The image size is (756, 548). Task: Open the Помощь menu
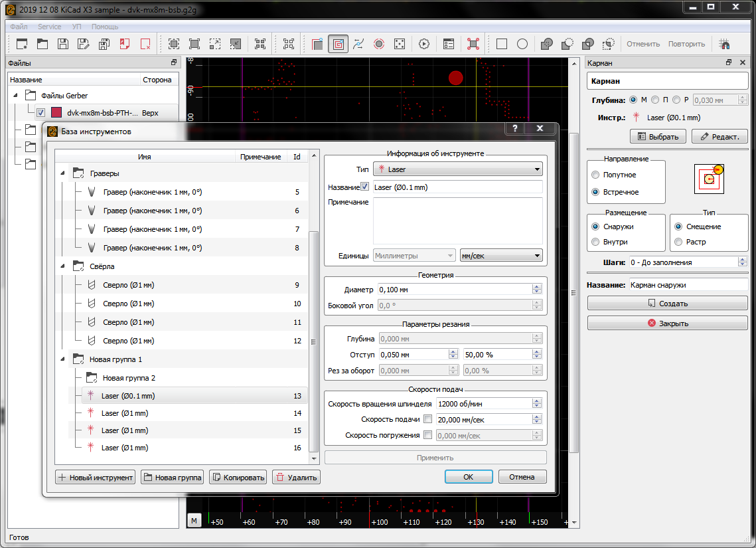105,27
